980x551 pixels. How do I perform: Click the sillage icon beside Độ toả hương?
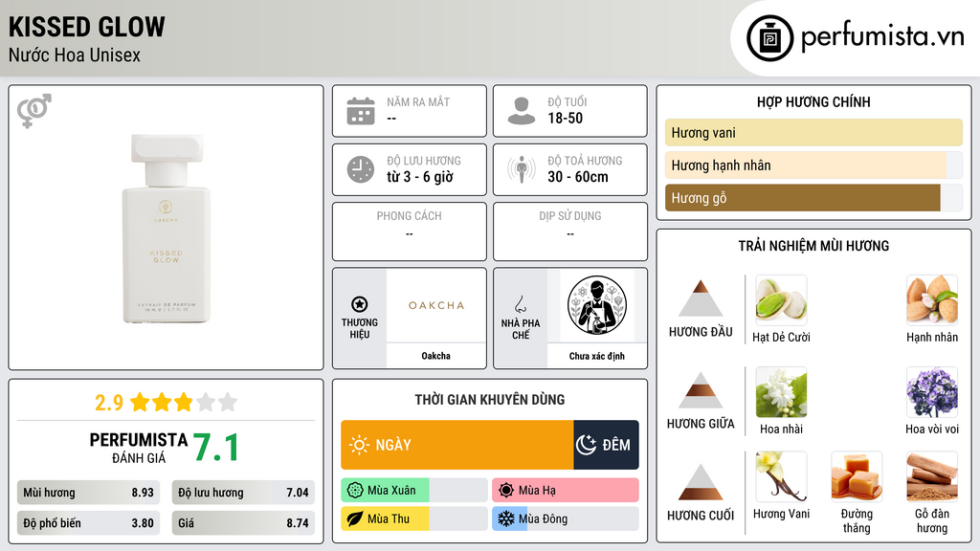tap(522, 169)
